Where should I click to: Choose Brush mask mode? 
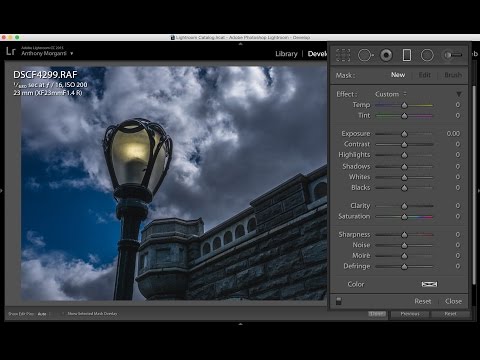[453, 75]
